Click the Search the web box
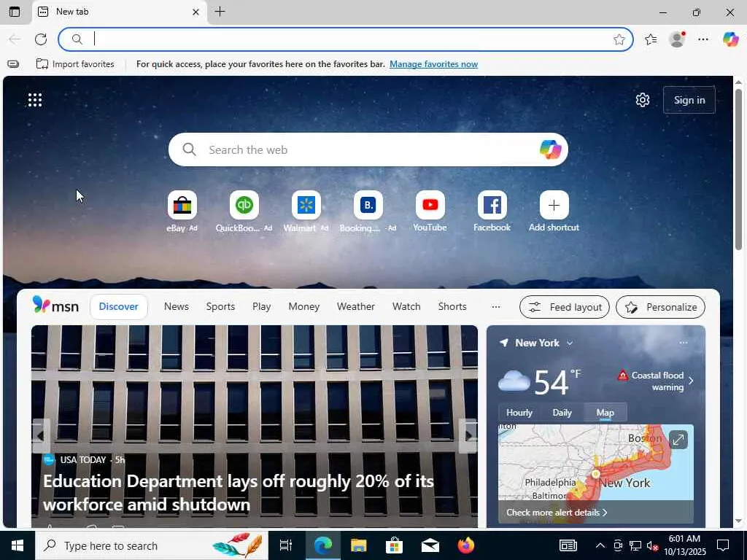This screenshot has width=747, height=560. click(368, 149)
